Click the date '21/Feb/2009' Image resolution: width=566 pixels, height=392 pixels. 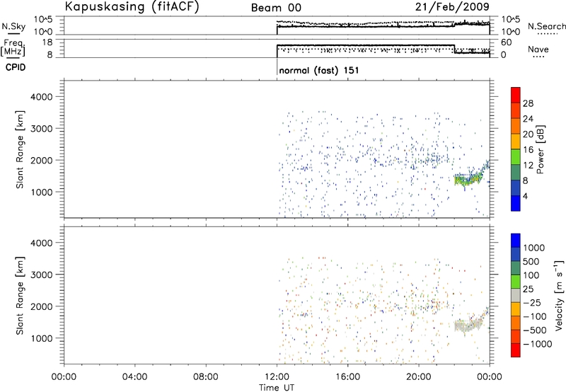pos(452,6)
